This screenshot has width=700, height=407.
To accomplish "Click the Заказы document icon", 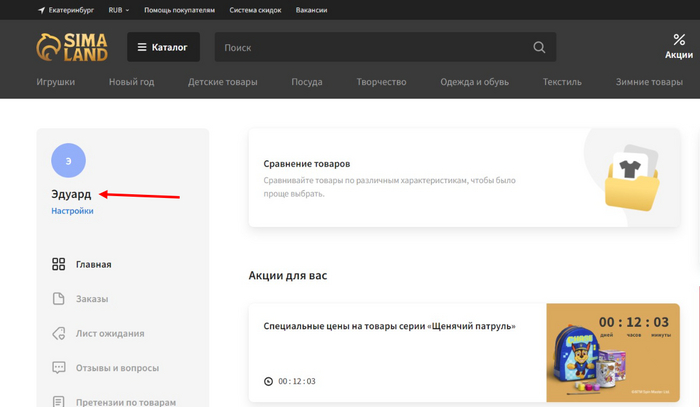I will click(58, 298).
